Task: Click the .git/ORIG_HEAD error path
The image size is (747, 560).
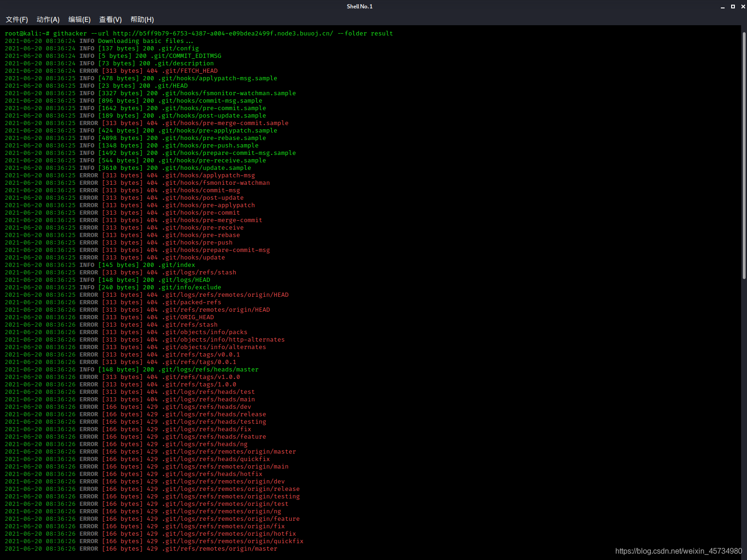Action: pos(188,317)
